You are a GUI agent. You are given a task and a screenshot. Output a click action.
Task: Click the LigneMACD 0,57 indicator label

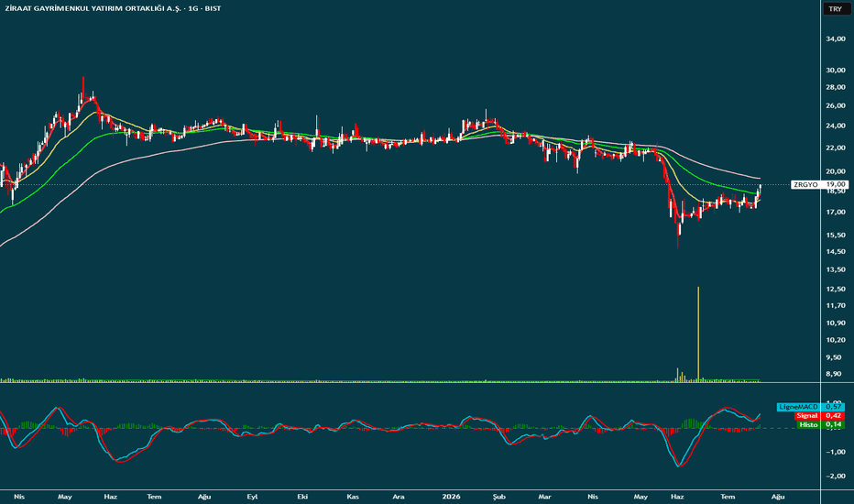click(810, 407)
